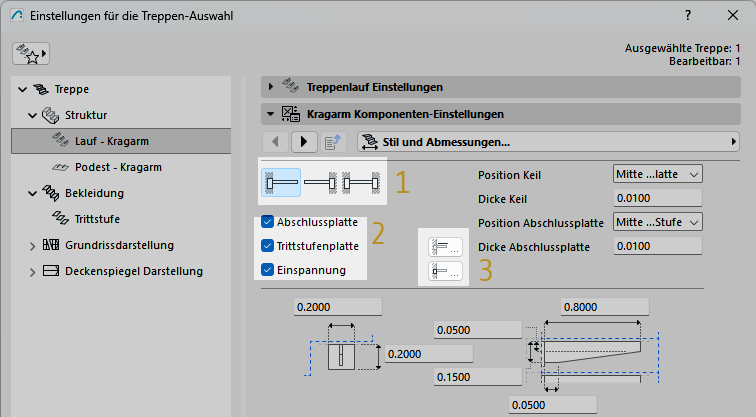
Task: Click the Dicke Keil value field
Action: (657, 198)
